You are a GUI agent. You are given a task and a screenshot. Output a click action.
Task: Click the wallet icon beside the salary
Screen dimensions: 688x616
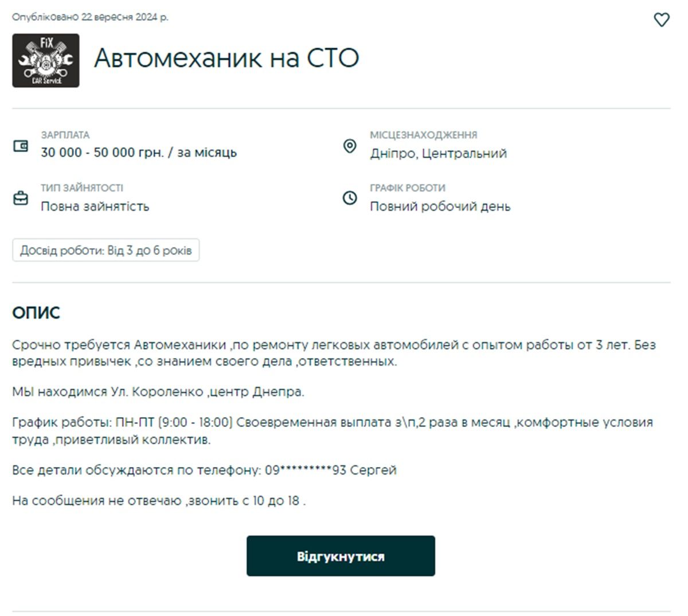click(21, 146)
